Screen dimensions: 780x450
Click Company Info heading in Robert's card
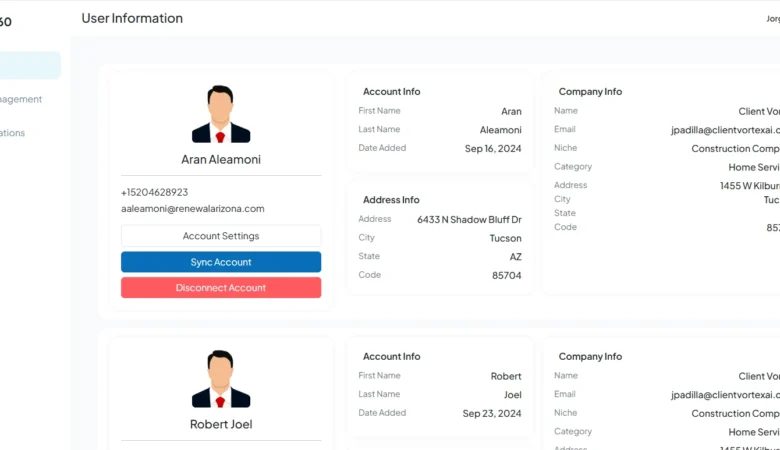point(590,357)
